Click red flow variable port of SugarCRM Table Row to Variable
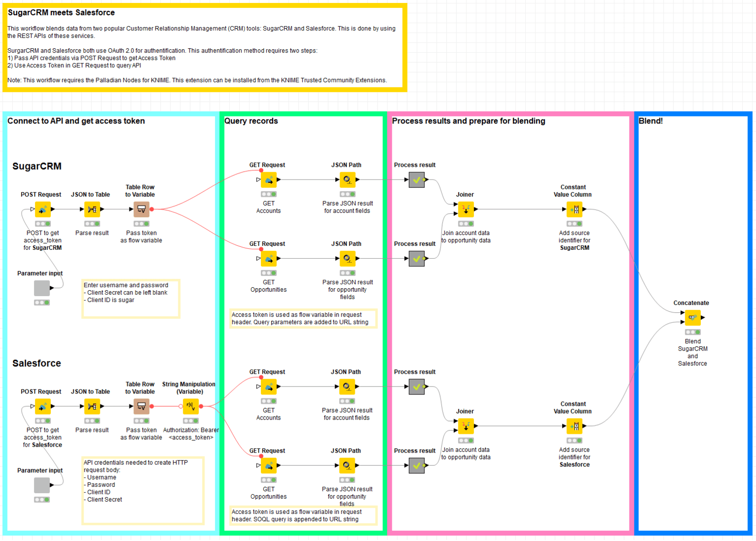756x541 pixels. click(x=152, y=210)
